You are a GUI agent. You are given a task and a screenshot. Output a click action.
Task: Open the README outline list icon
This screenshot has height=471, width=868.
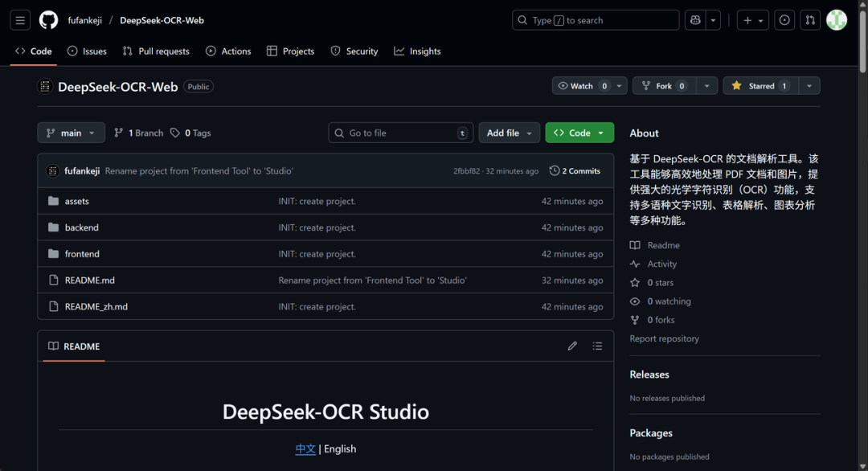(597, 346)
